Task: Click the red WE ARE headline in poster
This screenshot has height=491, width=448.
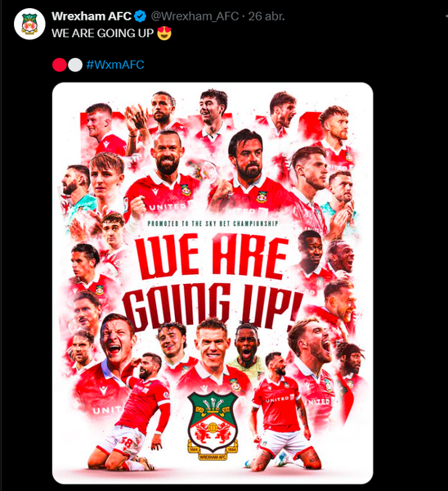Action: pyautogui.click(x=212, y=257)
